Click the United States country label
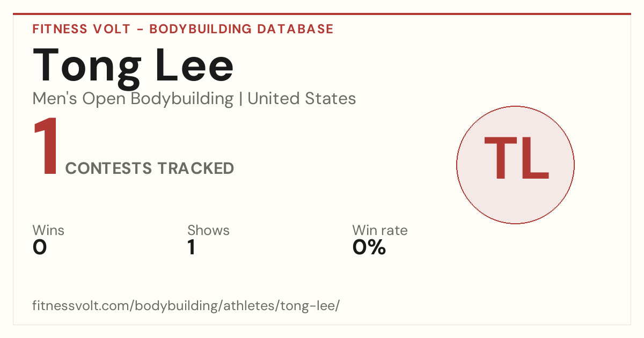The image size is (644, 338). (302, 99)
